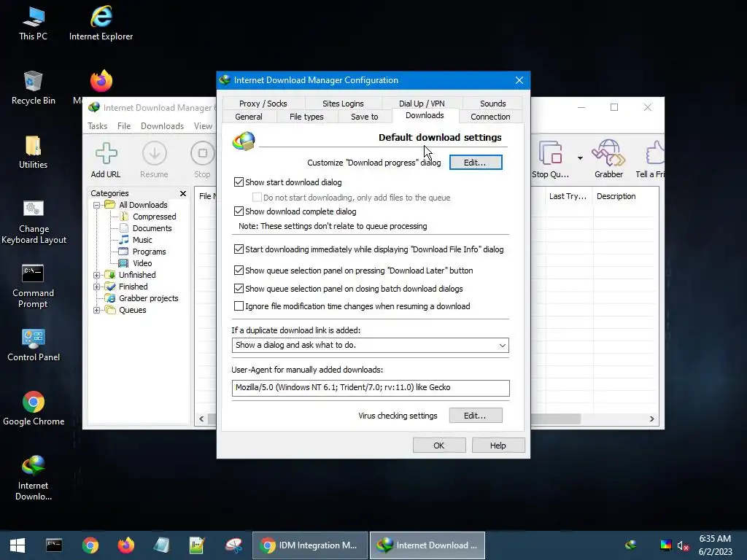Open the Windows Start button
Screen dimensions: 747x560
(18, 545)
